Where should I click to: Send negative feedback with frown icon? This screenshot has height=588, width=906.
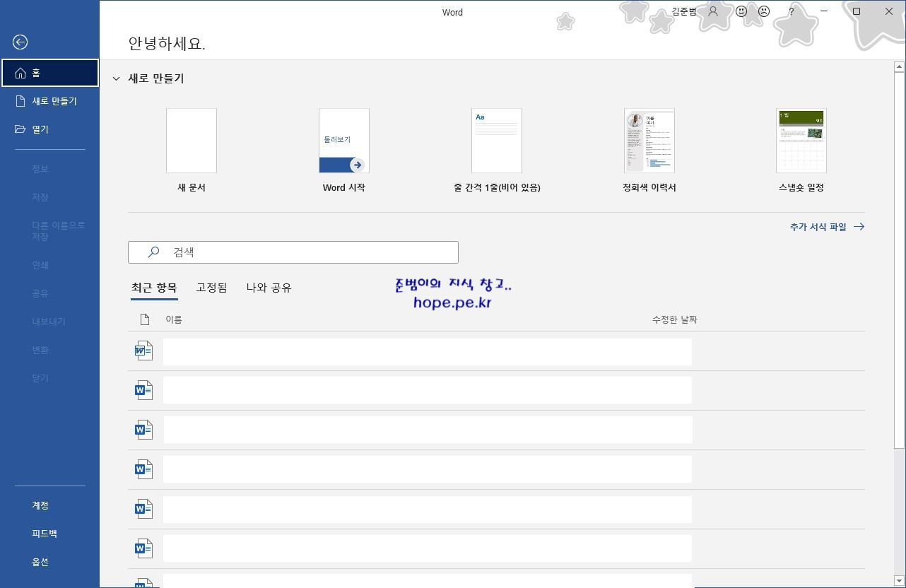pos(764,11)
